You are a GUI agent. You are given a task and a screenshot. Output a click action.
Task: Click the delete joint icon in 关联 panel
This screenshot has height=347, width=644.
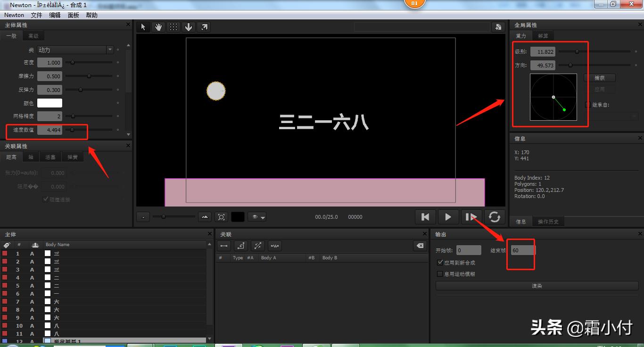[x=420, y=246]
